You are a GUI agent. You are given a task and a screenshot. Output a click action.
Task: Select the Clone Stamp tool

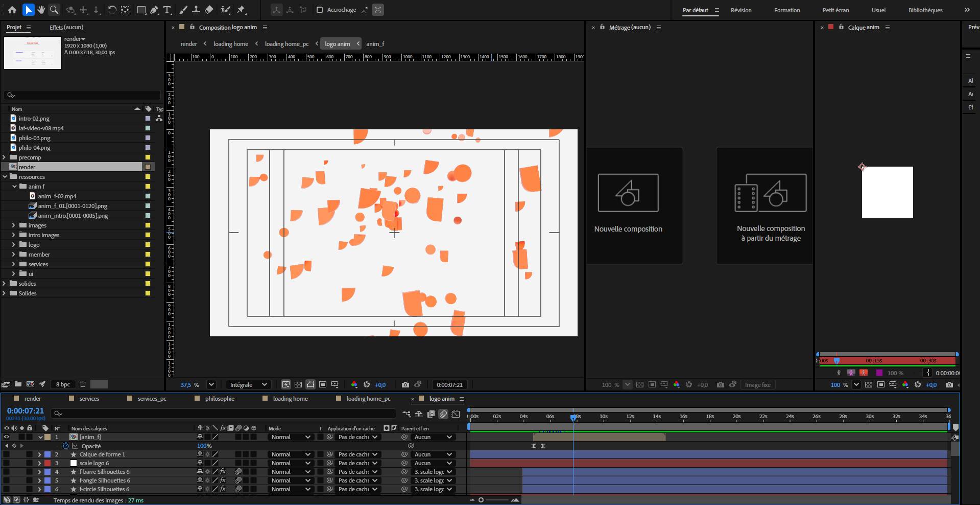196,10
